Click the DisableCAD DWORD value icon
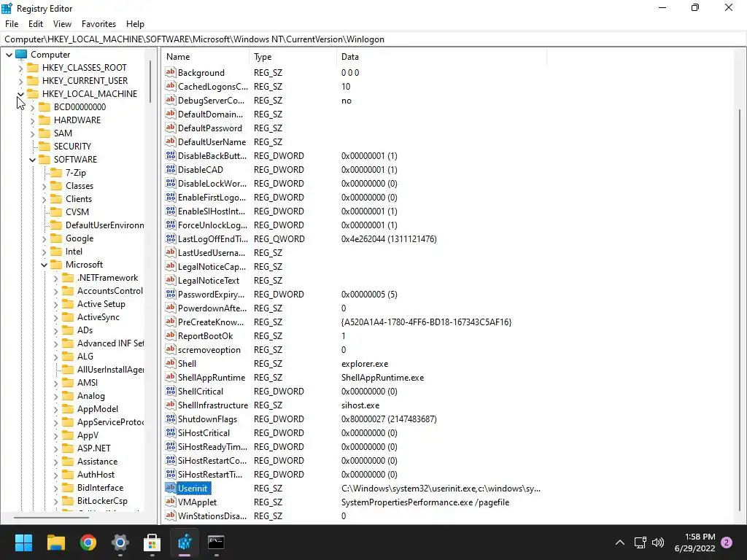 tap(171, 169)
